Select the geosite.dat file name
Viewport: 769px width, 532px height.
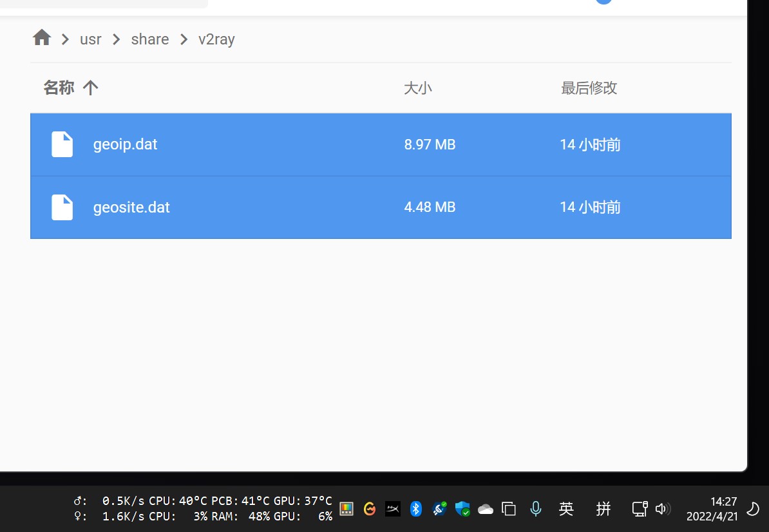click(x=131, y=207)
